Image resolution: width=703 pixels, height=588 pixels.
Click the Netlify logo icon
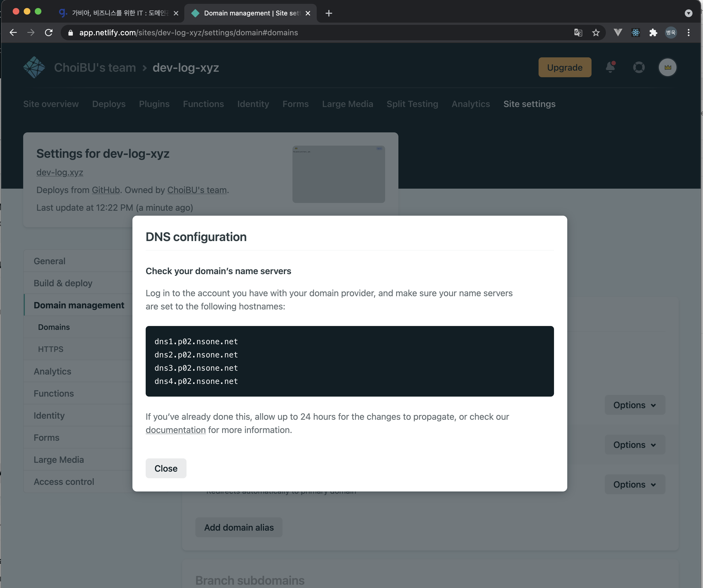pos(34,68)
